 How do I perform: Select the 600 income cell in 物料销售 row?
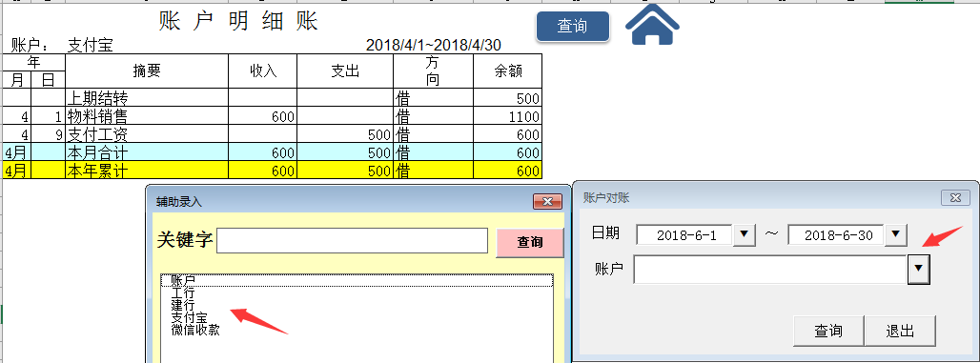click(262, 115)
